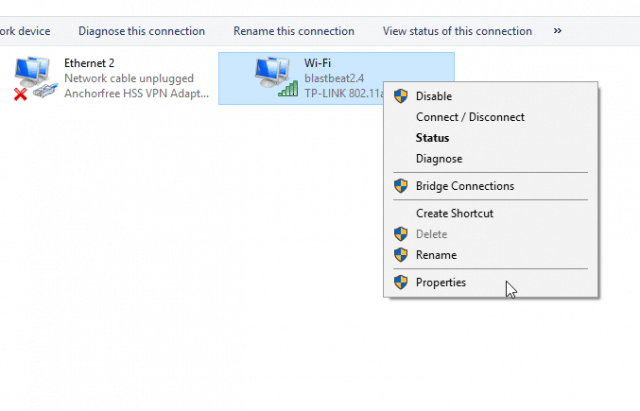Click the Ethernet 2 adapter icon
This screenshot has height=411, width=640.
coord(35,78)
